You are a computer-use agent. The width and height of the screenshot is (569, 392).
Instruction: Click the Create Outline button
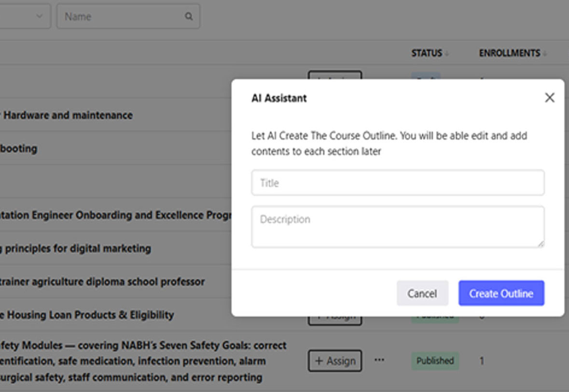[501, 293]
